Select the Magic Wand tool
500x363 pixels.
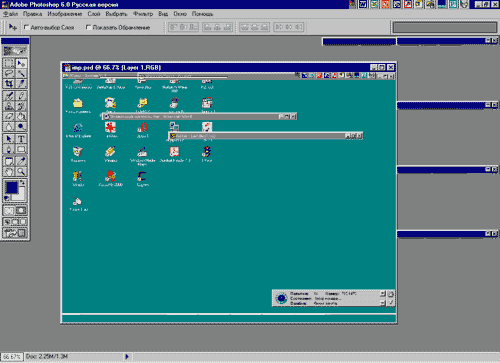coord(21,73)
